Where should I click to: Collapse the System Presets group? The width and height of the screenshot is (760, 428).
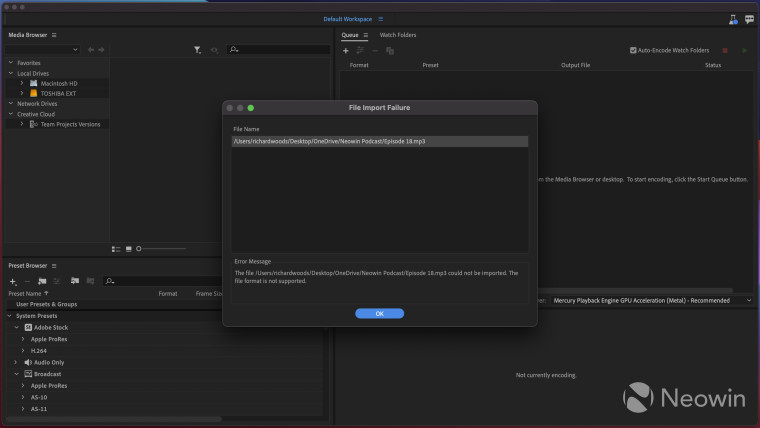pyautogui.click(x=9, y=316)
